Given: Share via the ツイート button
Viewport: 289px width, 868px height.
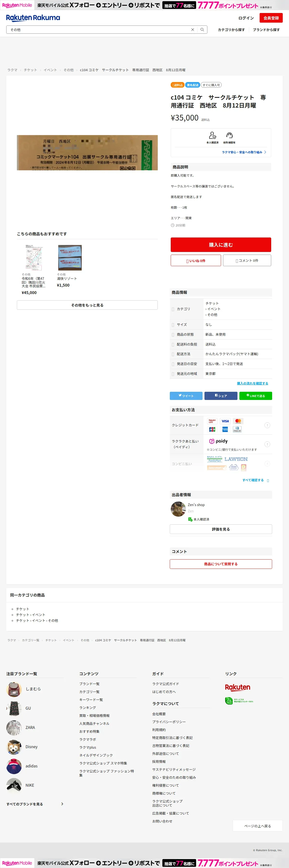Looking at the screenshot, I should [186, 396].
